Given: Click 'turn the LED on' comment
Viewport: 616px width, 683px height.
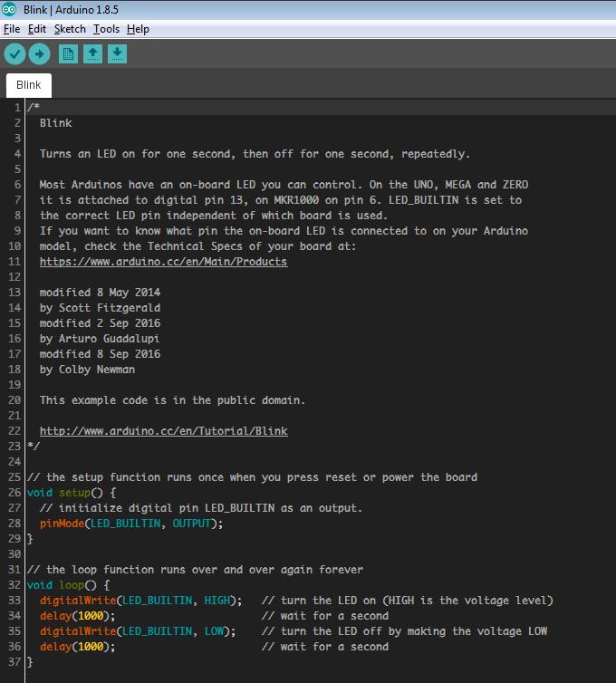Looking at the screenshot, I should [x=407, y=601].
